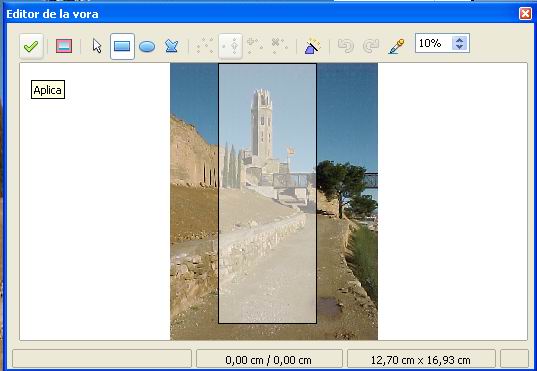Activate the Pipette eyedropper tool
Screen dimensions: 537x371
pos(396,46)
